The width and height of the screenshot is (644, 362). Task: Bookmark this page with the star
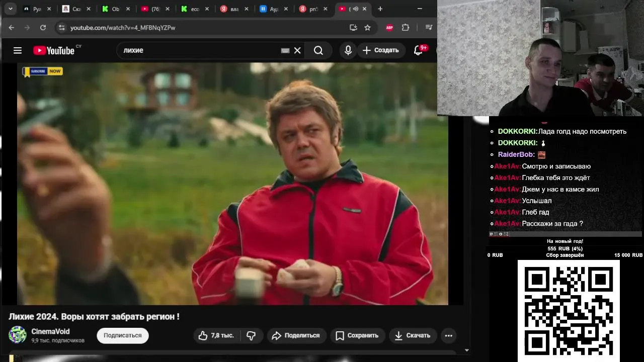(x=367, y=28)
